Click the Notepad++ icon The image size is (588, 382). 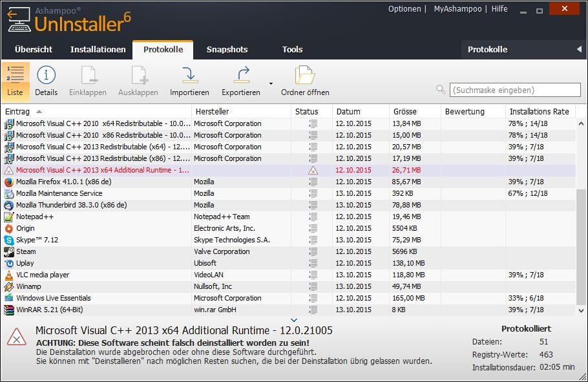click(9, 217)
